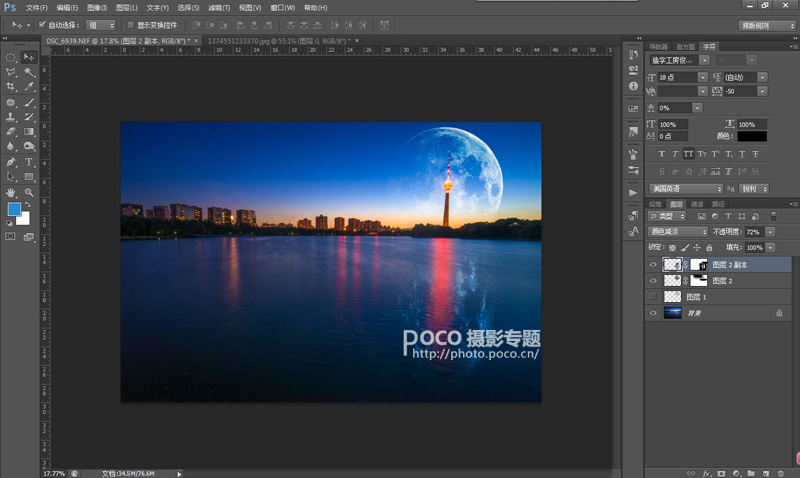
Task: Select the Rectangle shape tool
Action: [29, 177]
